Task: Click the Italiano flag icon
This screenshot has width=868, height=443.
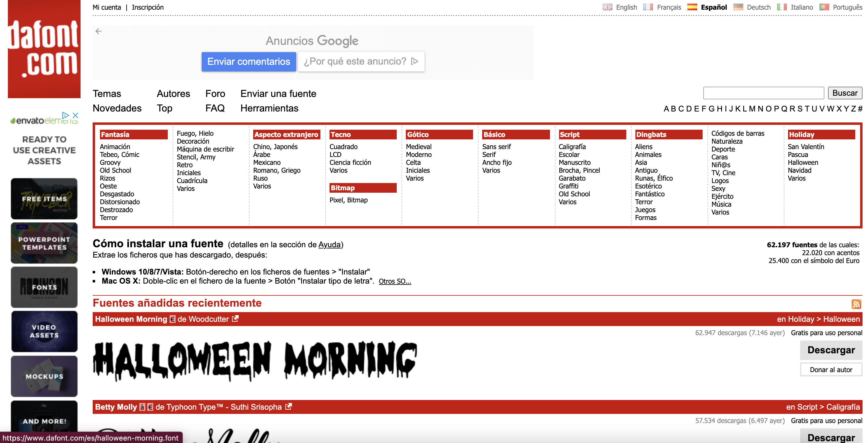Action: click(x=782, y=7)
